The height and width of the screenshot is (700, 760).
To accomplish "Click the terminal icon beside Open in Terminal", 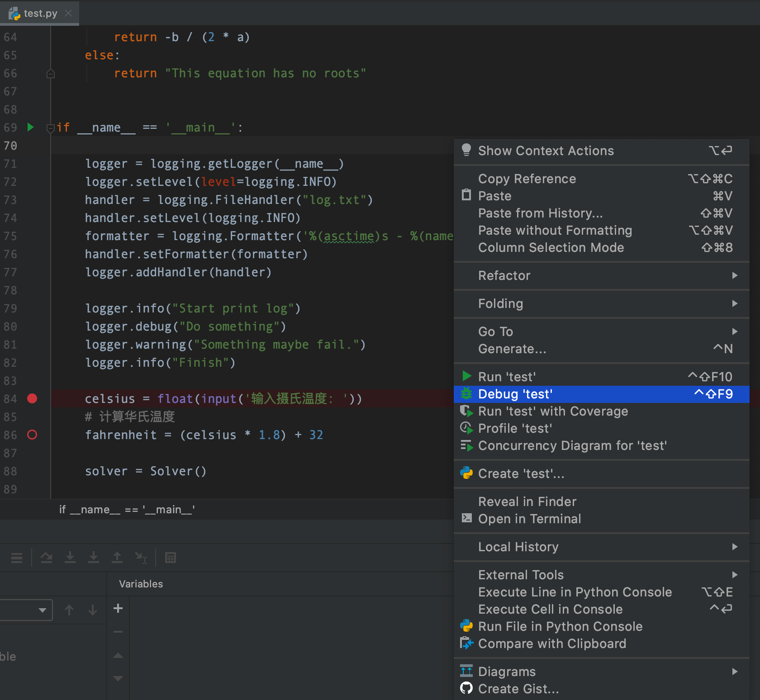I will 466,518.
